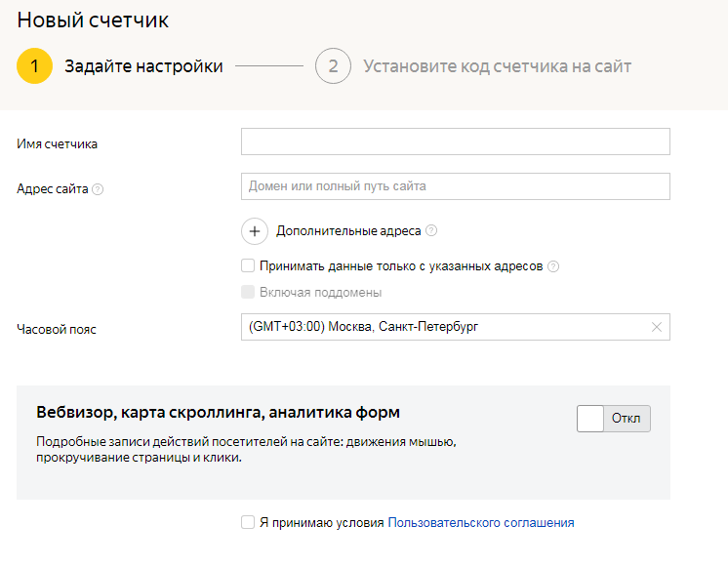Click the step 2 circle icon
This screenshot has width=728, height=567.
pyautogui.click(x=333, y=66)
